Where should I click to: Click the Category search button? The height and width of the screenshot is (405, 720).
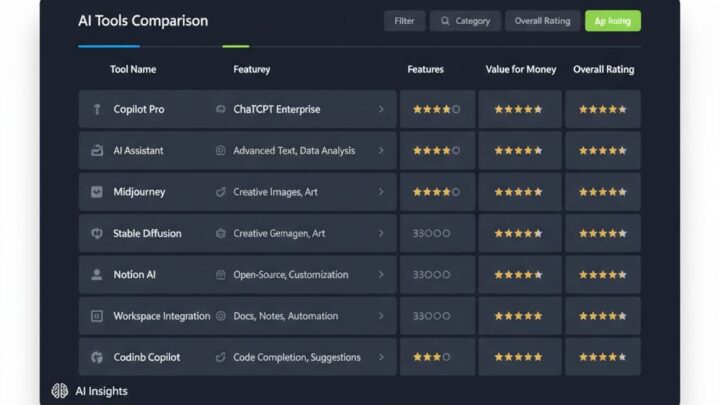(x=465, y=21)
